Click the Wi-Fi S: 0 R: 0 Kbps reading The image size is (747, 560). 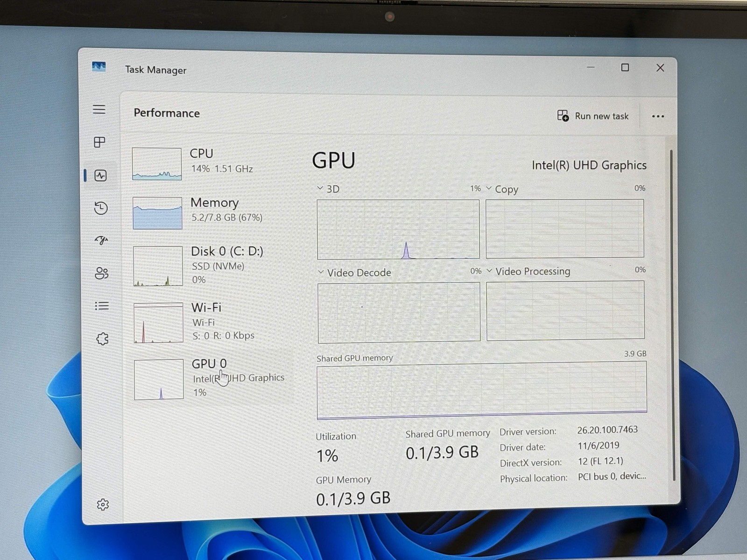[224, 336]
